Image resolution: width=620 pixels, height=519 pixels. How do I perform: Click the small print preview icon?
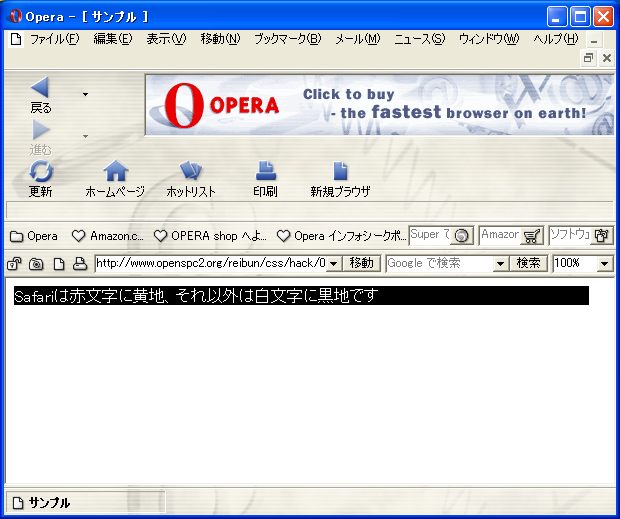click(80, 264)
